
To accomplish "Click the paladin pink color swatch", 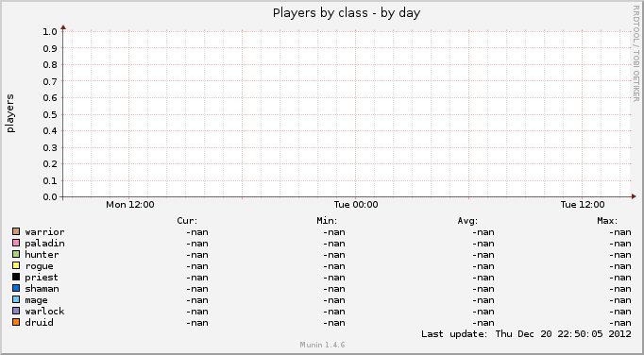I will click(16, 243).
